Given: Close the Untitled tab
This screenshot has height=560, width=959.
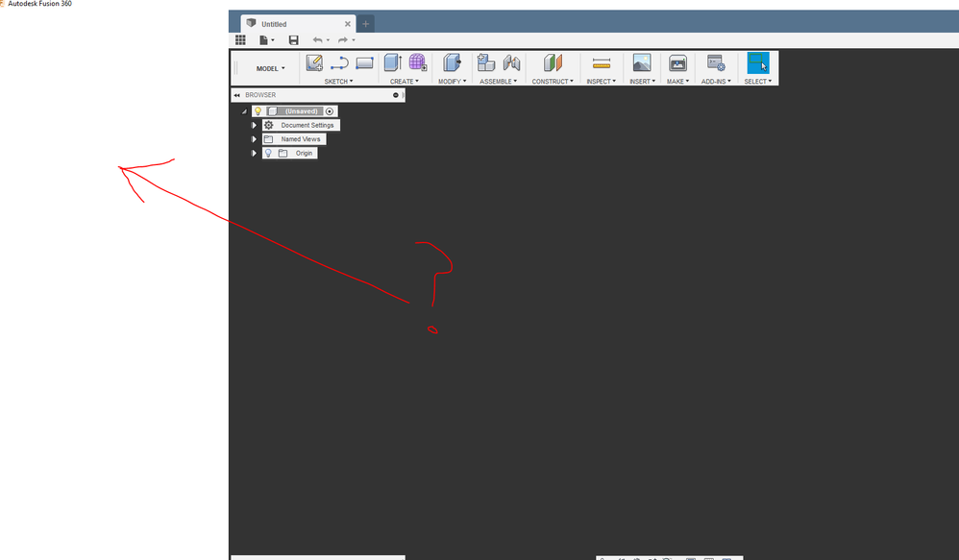Looking at the screenshot, I should pyautogui.click(x=348, y=24).
